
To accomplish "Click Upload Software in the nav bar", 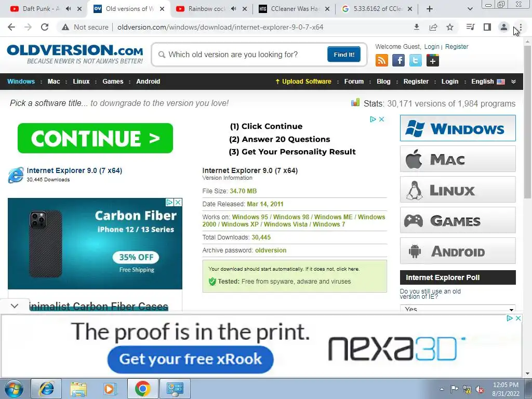I will (x=303, y=82).
